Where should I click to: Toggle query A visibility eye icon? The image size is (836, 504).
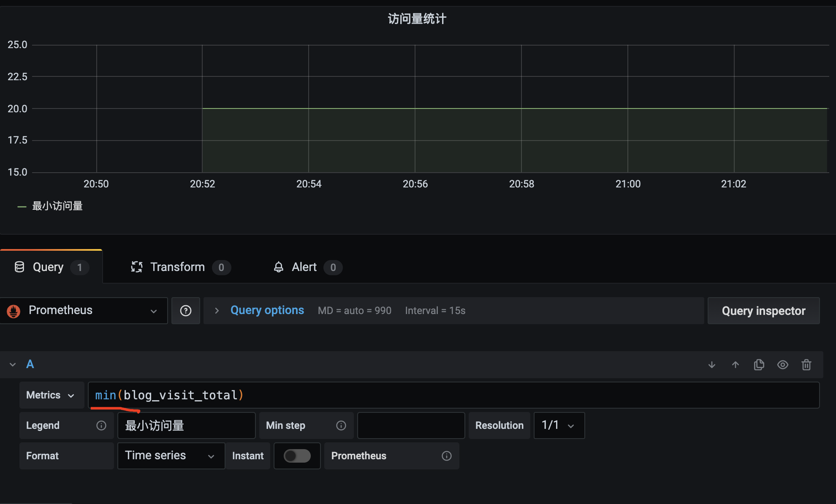click(783, 365)
